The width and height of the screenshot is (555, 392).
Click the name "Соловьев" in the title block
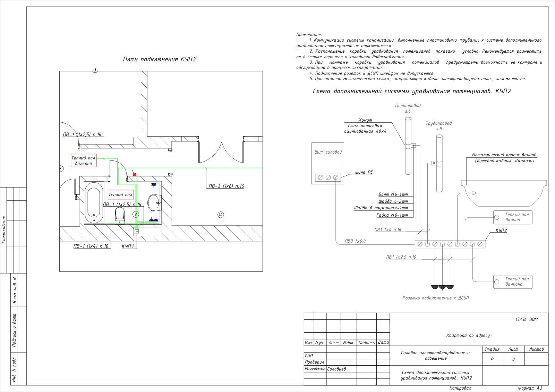(x=336, y=369)
